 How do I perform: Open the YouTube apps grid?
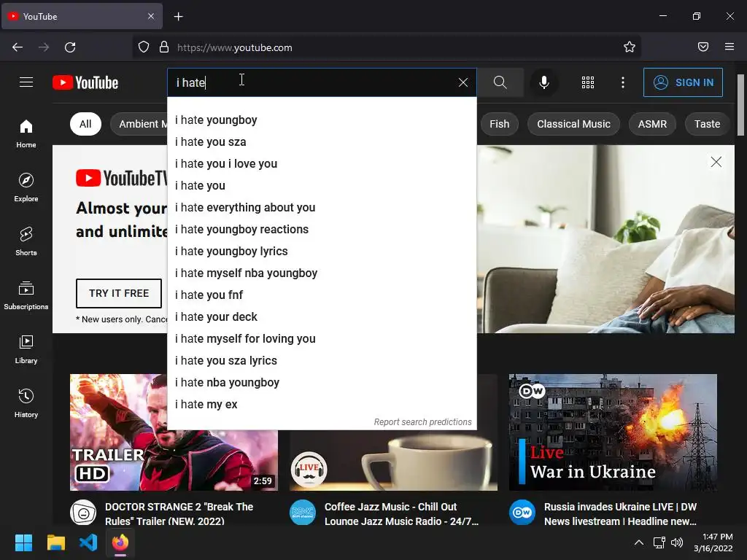[x=588, y=82]
